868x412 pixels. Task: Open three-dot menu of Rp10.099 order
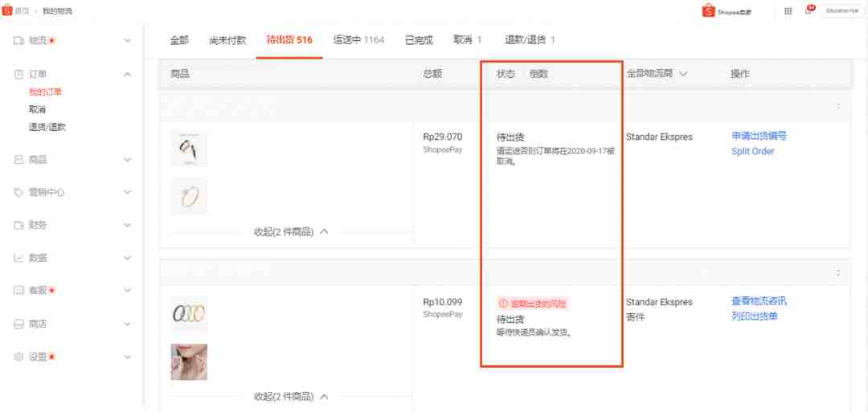(x=838, y=272)
